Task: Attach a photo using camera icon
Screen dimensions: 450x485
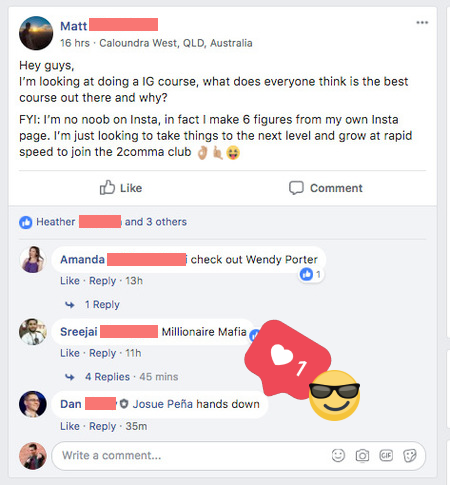Action: click(362, 455)
